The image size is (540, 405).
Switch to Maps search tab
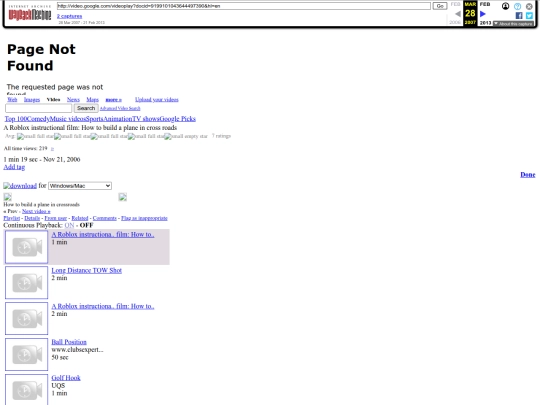click(92, 100)
